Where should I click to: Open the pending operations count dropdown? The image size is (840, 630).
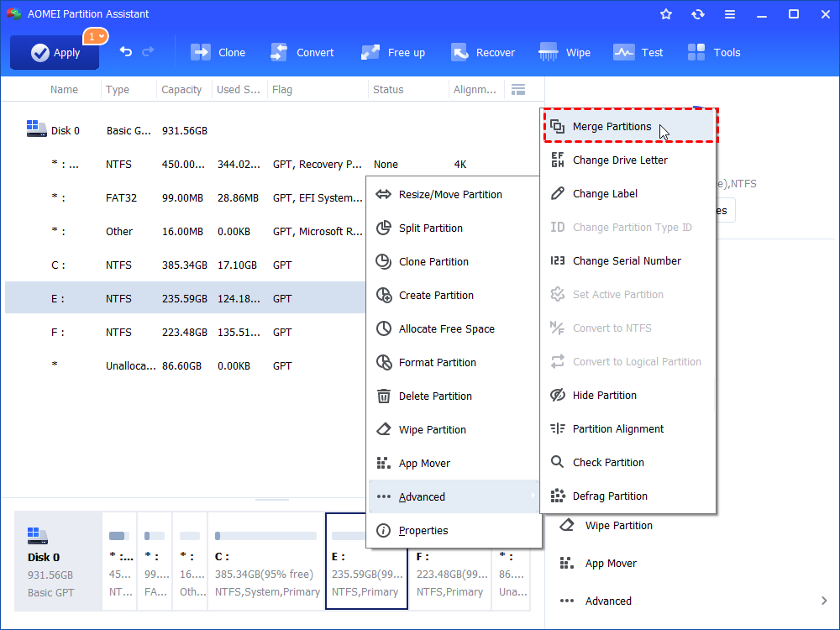[x=96, y=36]
